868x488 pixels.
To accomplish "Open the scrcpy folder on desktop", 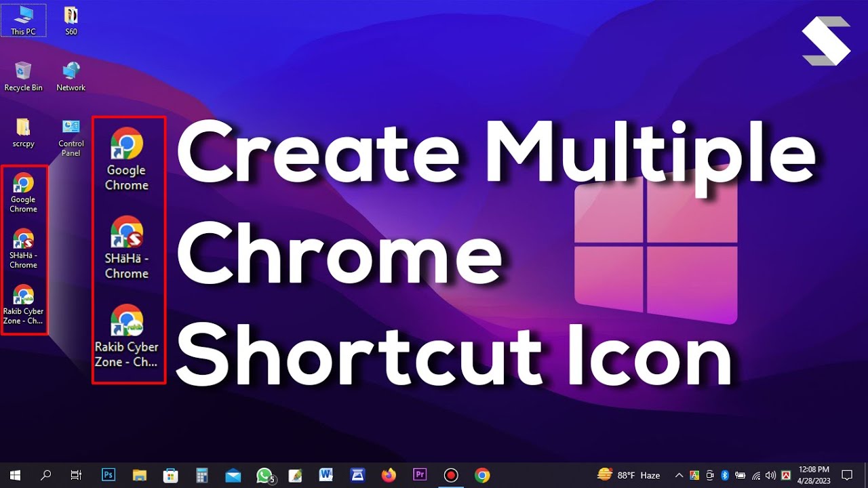I will 23,132.
